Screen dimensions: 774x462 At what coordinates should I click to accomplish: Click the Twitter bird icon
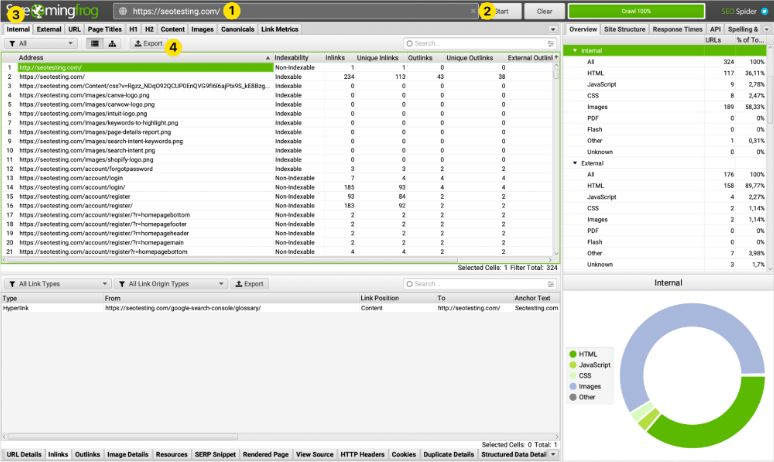click(765, 11)
